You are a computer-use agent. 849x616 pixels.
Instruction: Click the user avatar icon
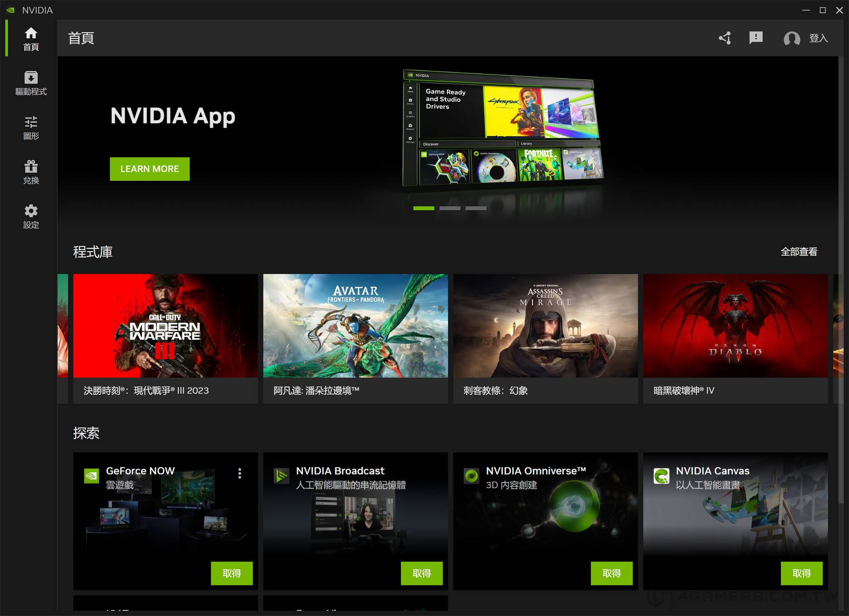(x=792, y=38)
